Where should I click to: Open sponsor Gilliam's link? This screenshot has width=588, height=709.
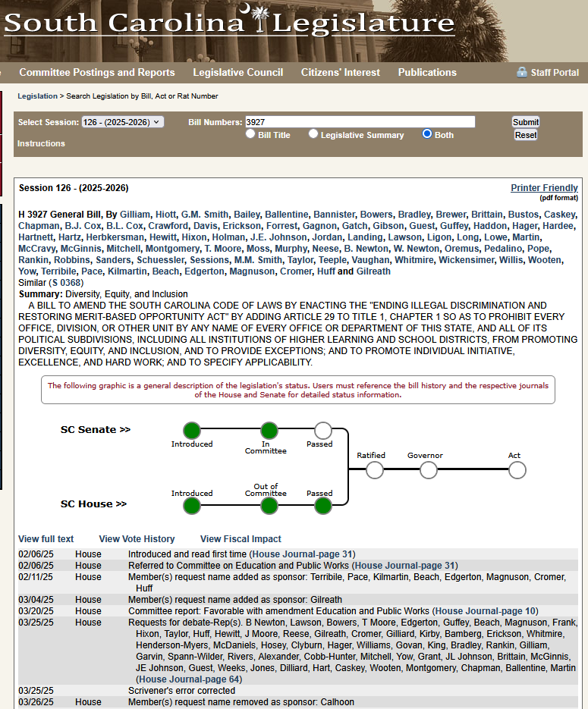coord(135,215)
